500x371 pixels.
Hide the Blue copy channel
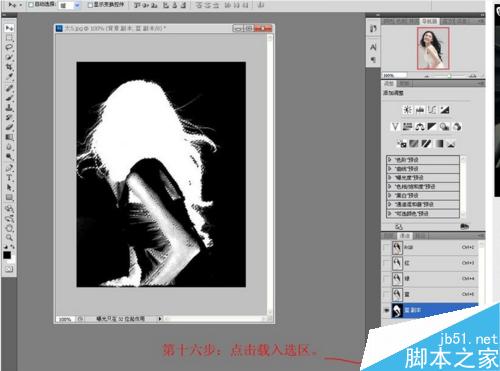click(387, 310)
